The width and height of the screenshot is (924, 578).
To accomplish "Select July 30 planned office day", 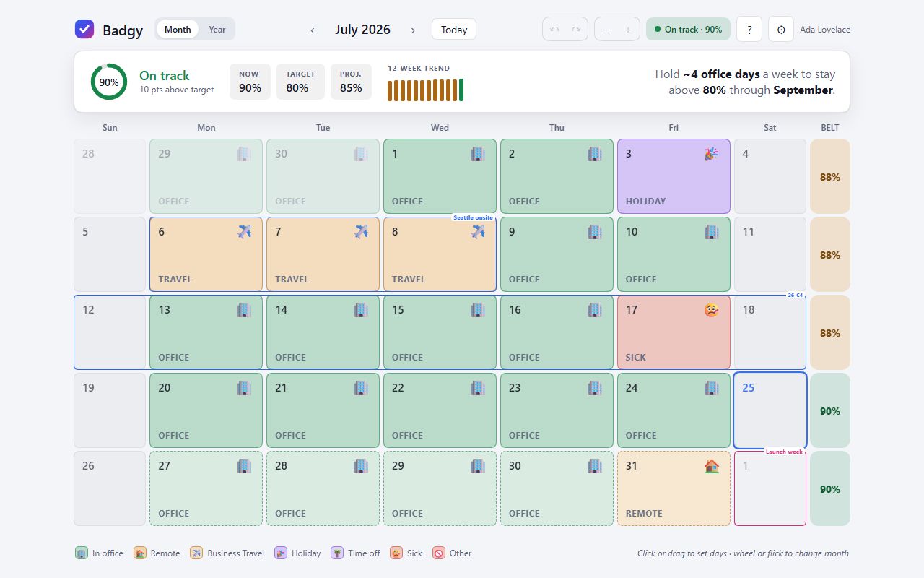I will 557,488.
